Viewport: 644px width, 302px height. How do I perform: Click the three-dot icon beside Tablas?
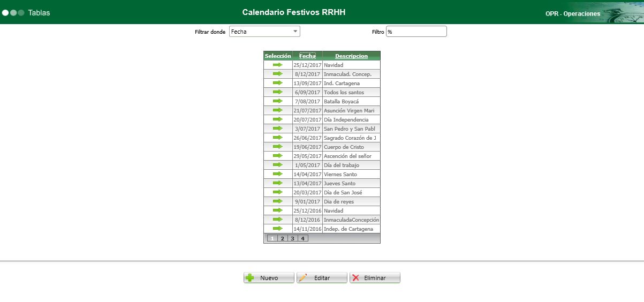pos(13,12)
